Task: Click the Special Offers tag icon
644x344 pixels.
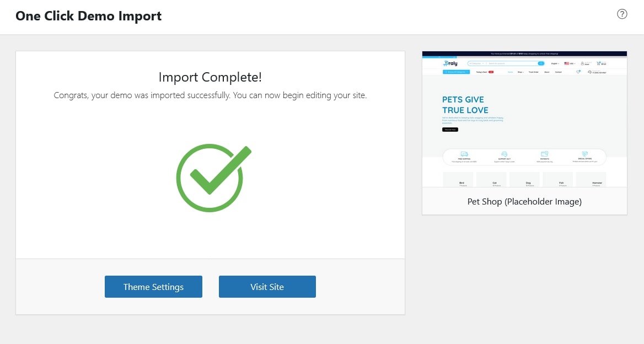Action: click(x=584, y=154)
